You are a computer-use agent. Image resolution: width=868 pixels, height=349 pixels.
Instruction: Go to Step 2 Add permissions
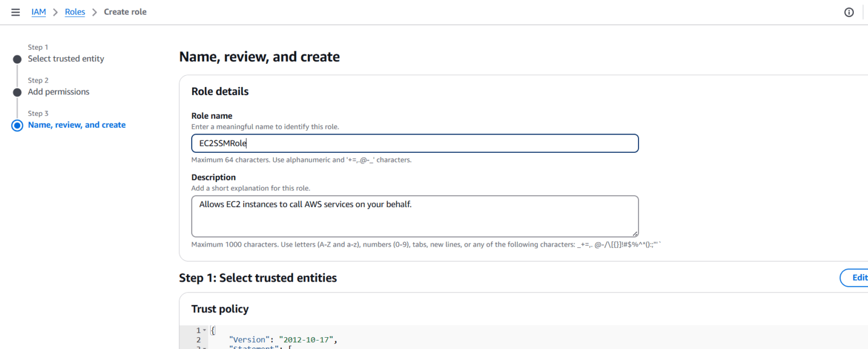click(x=59, y=92)
